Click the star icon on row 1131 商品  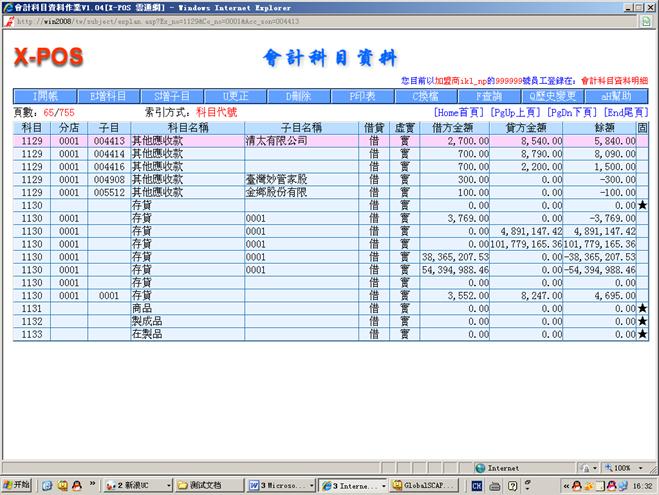(x=642, y=309)
